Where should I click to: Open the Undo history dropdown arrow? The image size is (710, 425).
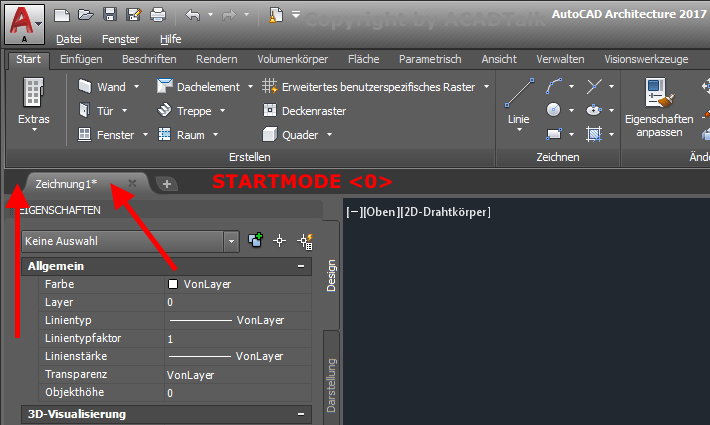click(x=211, y=15)
